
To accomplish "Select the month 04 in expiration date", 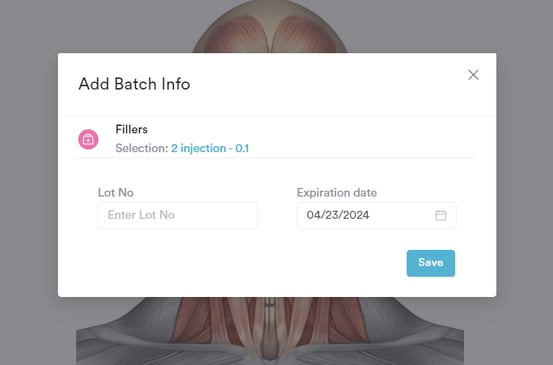I will tap(312, 215).
